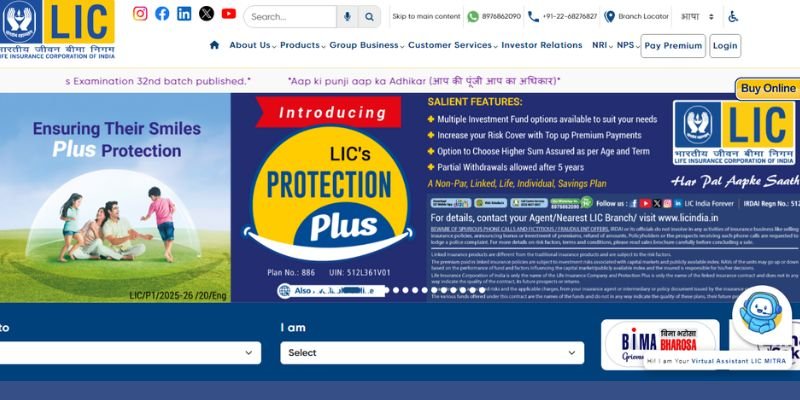This screenshot has height=400, width=800.
Task: Click the voice search microphone icon
Action: (x=347, y=17)
